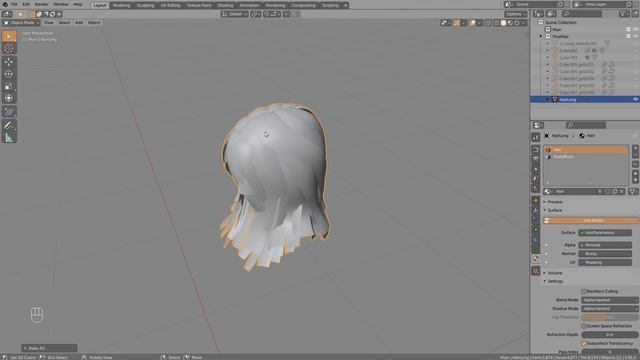Select the Select Box tool
Image resolution: width=640 pixels, height=360 pixels.
[x=9, y=36]
